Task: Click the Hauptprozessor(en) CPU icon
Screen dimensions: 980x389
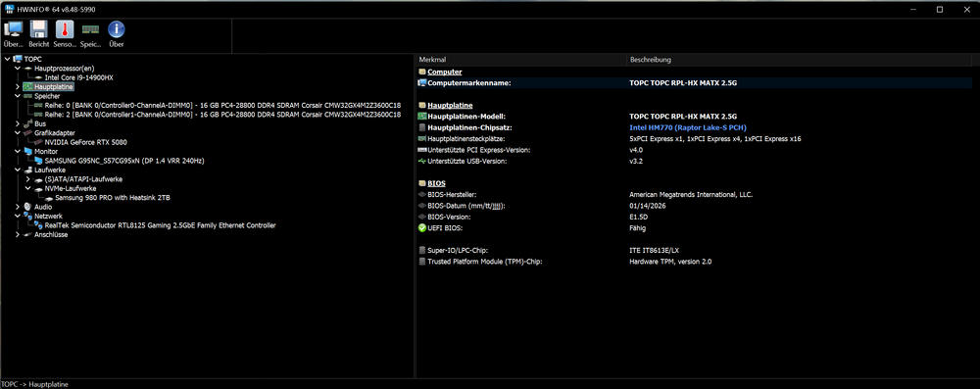Action: coord(27,69)
